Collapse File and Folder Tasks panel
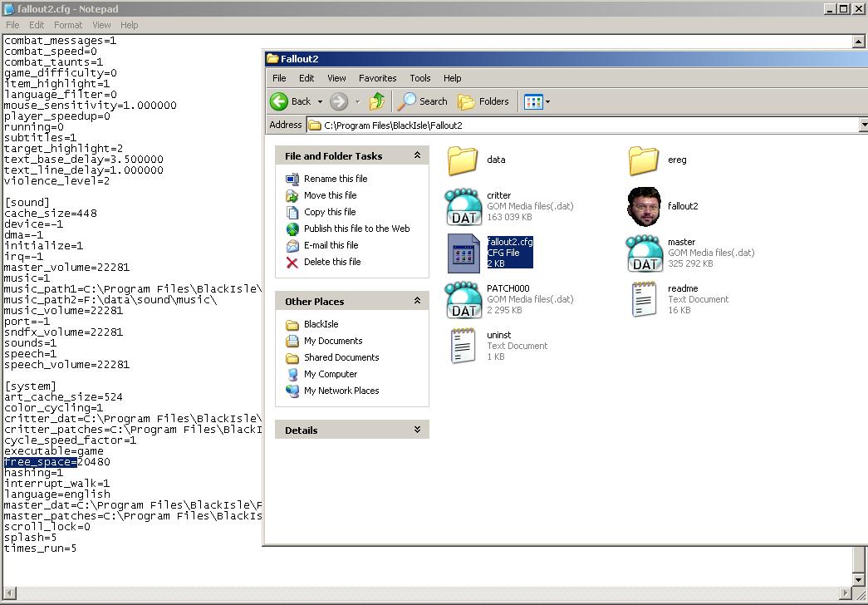The image size is (868, 605). (x=418, y=155)
